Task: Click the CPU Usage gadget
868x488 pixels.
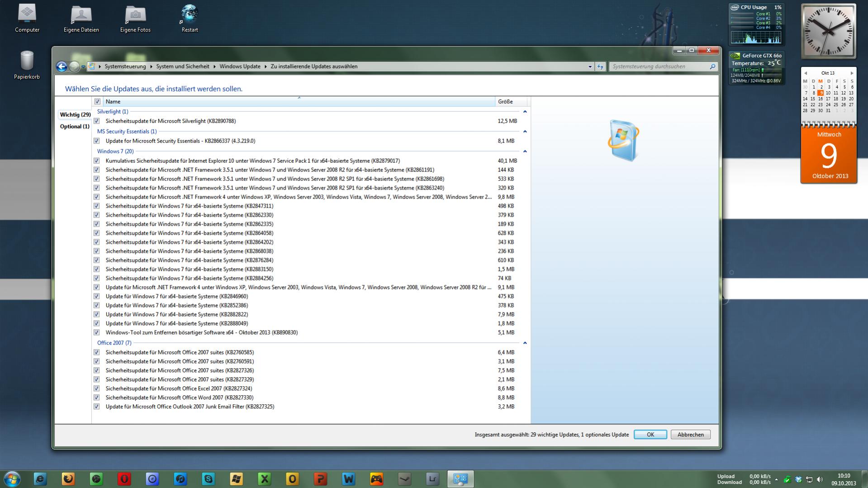Action: pyautogui.click(x=756, y=24)
